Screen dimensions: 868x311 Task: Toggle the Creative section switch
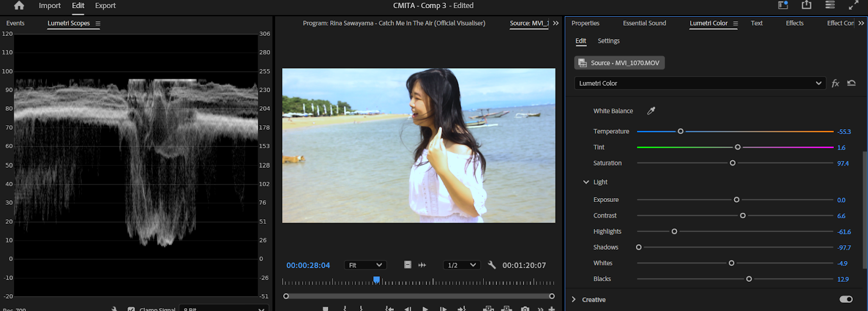[846, 299]
